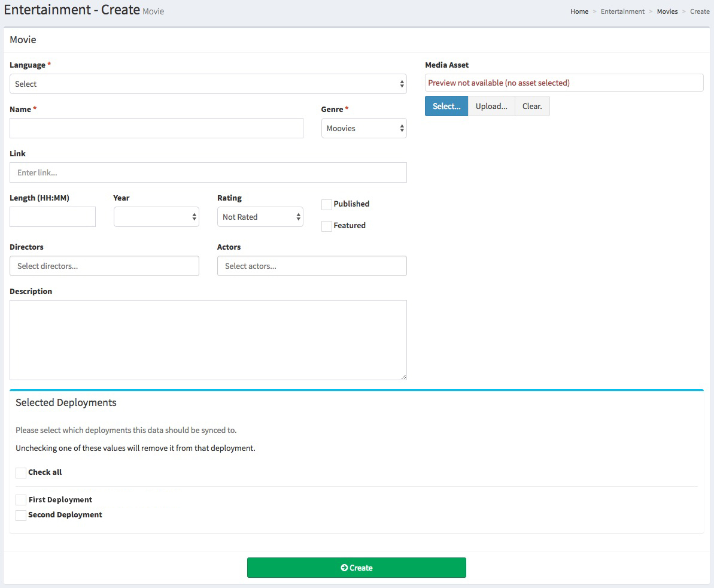This screenshot has width=714, height=588.
Task: Enable the Featured checkbox
Action: [x=327, y=226]
